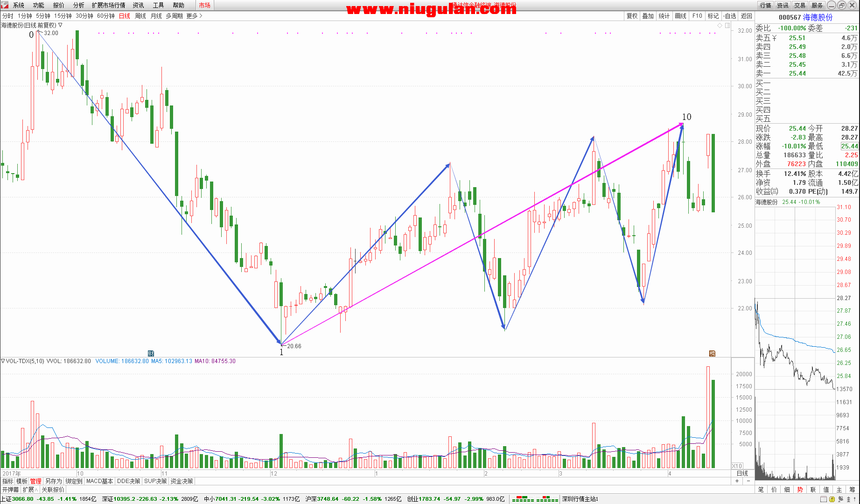Click the 复权 toolbar button
This screenshot has height=504, width=860.
[x=632, y=16]
